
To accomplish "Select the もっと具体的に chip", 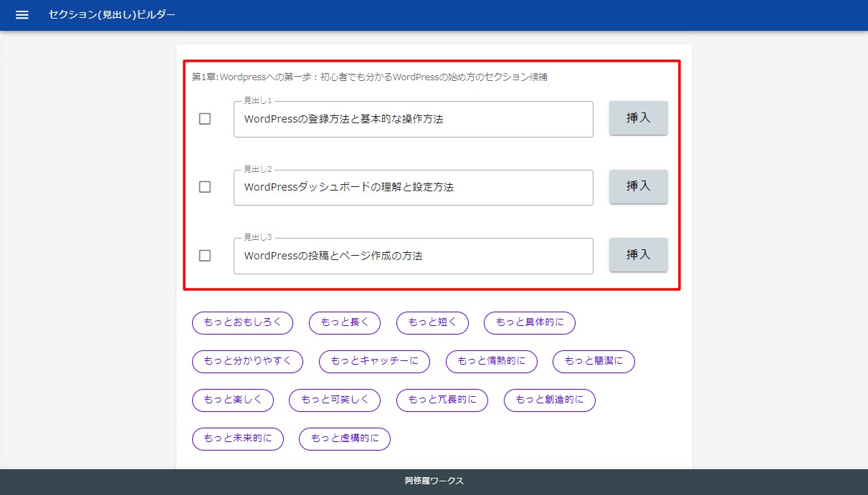I will (x=530, y=323).
